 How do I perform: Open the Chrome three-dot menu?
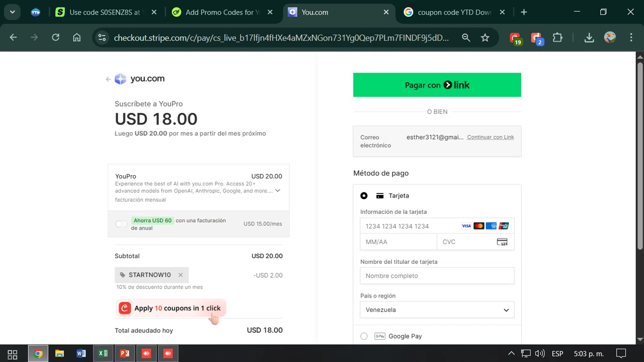click(631, 38)
